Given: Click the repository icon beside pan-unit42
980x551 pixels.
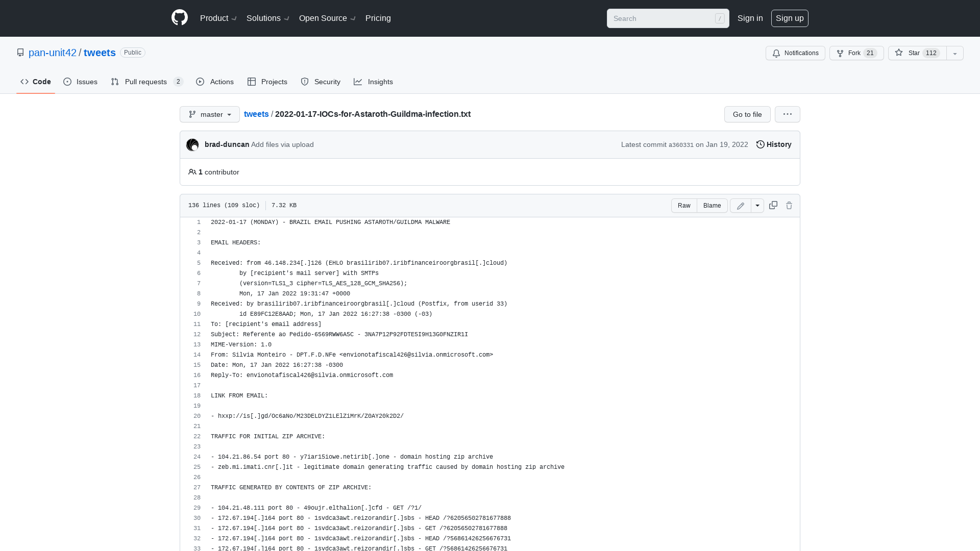Looking at the screenshot, I should pyautogui.click(x=20, y=53).
